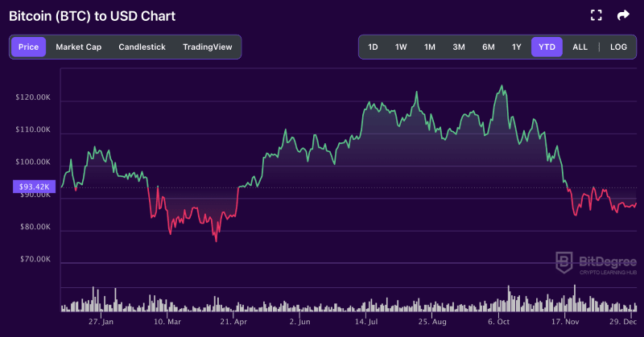Click the Bitcoin (BTC) to USD Chart title
The width and height of the screenshot is (644, 337).
click(92, 16)
